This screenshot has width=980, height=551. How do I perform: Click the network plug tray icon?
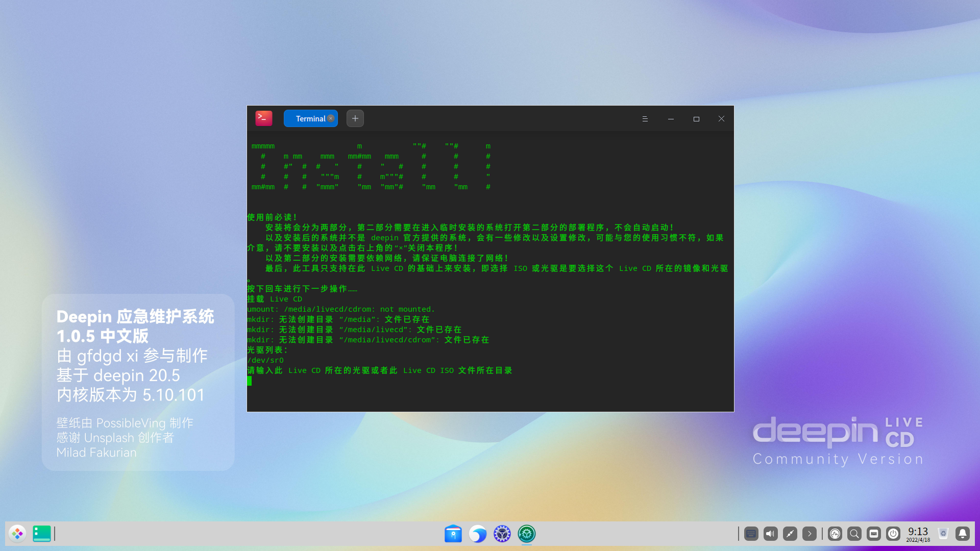(x=790, y=534)
